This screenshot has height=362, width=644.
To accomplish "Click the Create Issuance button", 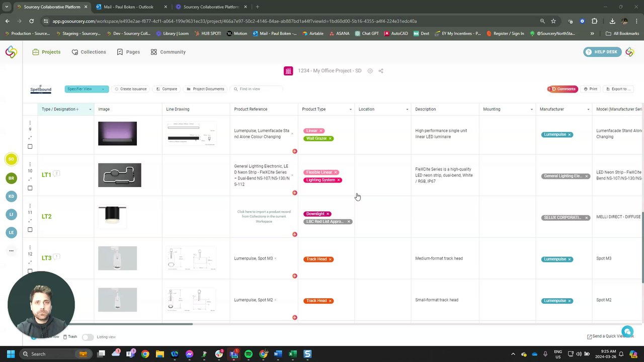I will [130, 89].
